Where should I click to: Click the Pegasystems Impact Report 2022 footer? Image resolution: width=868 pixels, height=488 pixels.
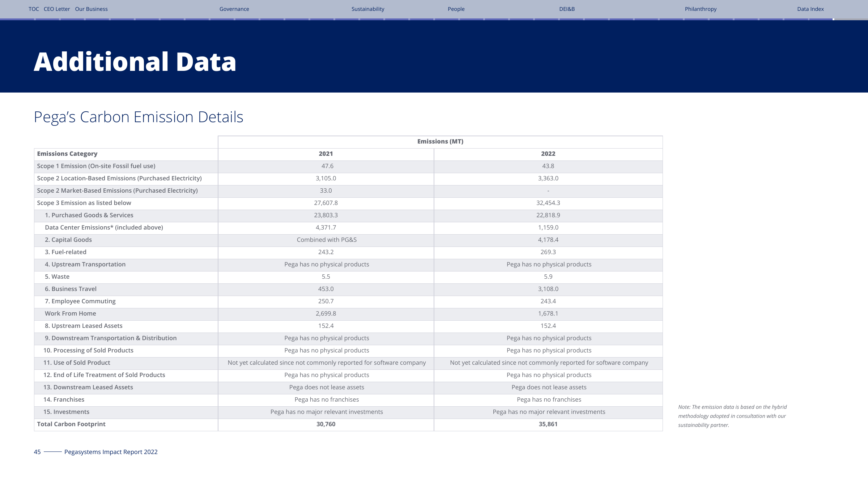(x=111, y=452)
